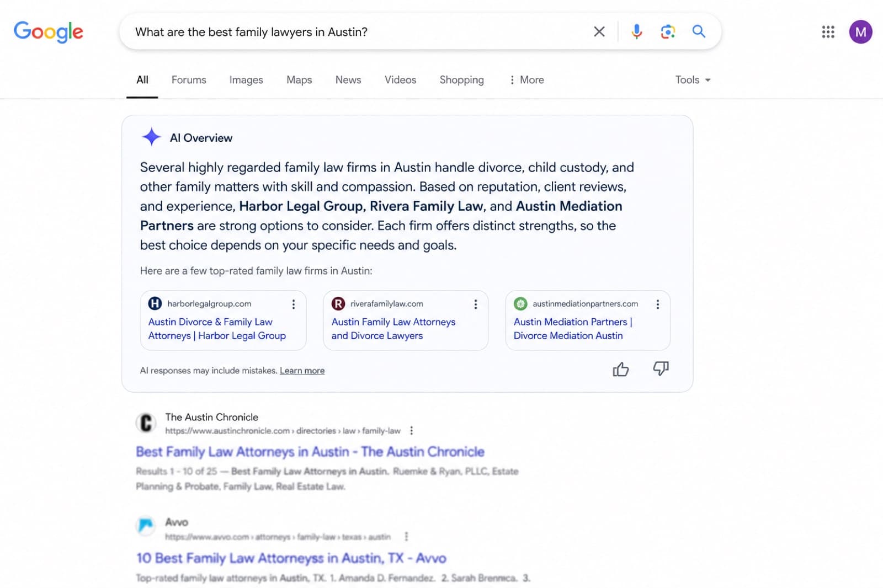Open more options for Avvo result

pyautogui.click(x=406, y=536)
